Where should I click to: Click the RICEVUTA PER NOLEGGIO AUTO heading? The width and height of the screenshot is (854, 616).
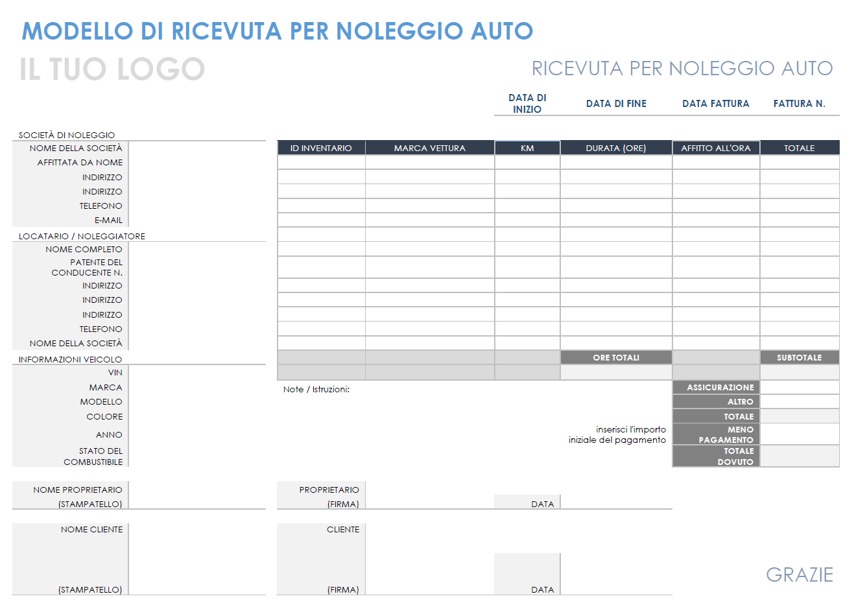[x=682, y=68]
